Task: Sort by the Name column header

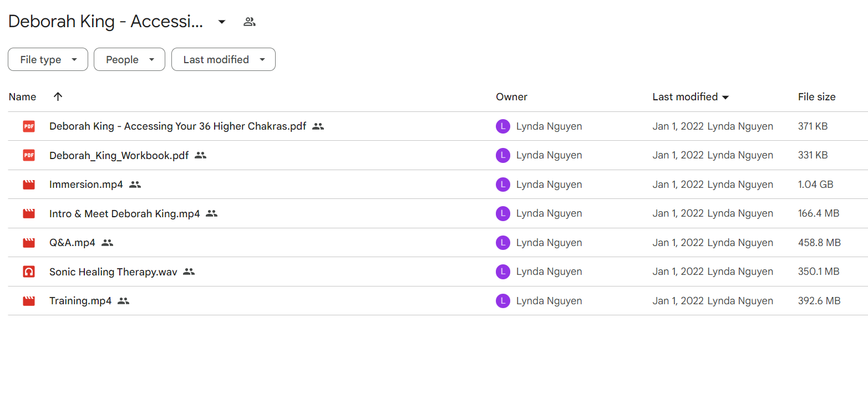Action: 22,97
